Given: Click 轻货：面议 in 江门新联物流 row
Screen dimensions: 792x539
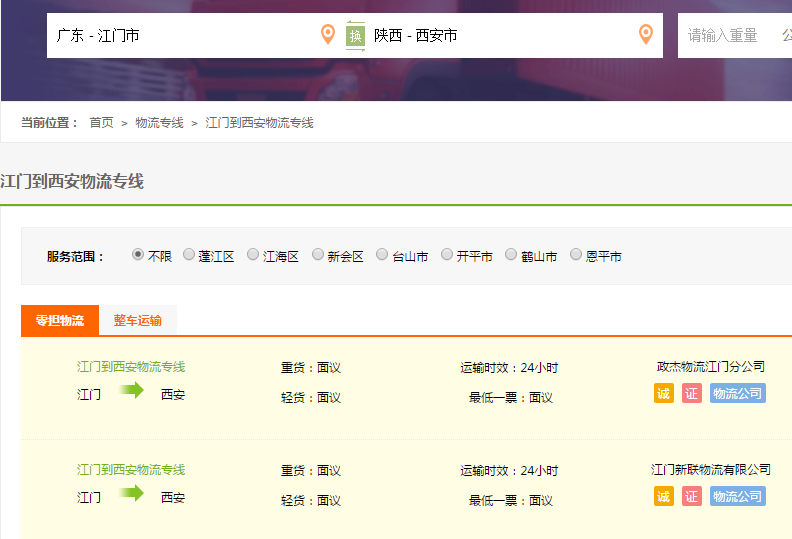Looking at the screenshot, I should [311, 501].
